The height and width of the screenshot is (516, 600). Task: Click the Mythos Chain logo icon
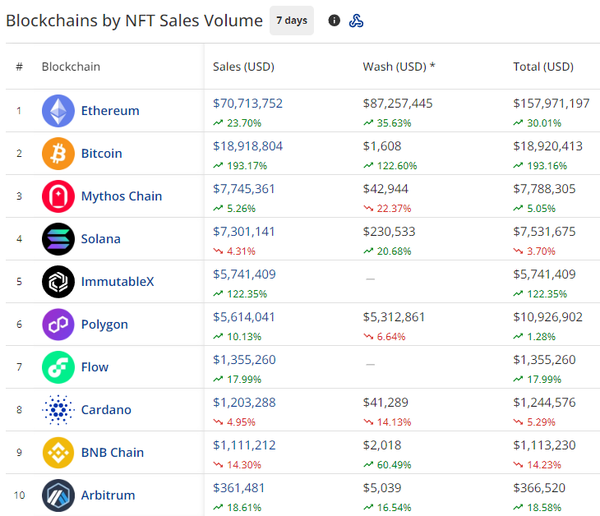click(58, 196)
